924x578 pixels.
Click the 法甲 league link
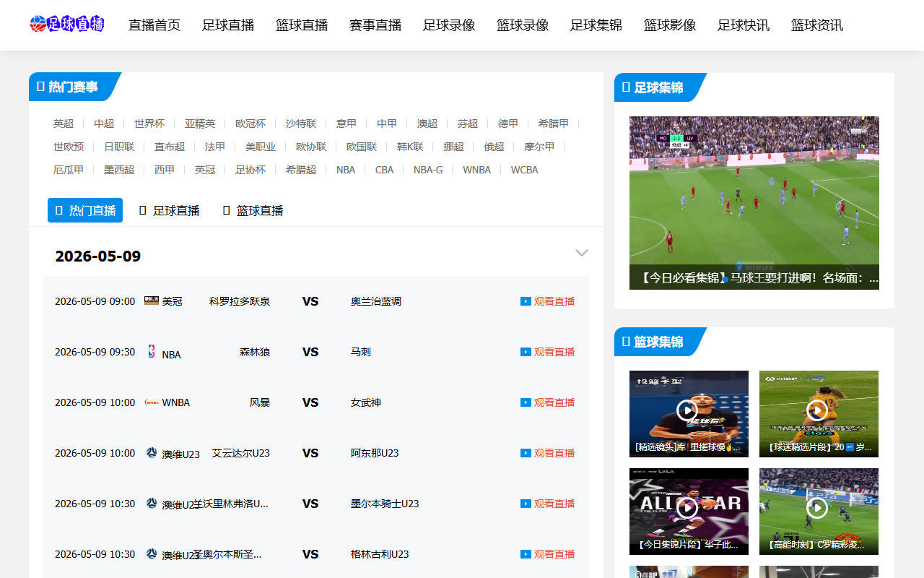[215, 147]
